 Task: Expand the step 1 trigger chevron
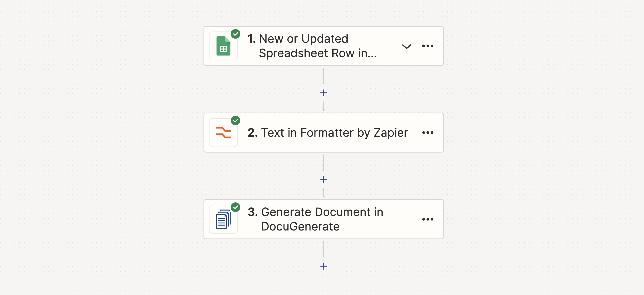pos(406,46)
